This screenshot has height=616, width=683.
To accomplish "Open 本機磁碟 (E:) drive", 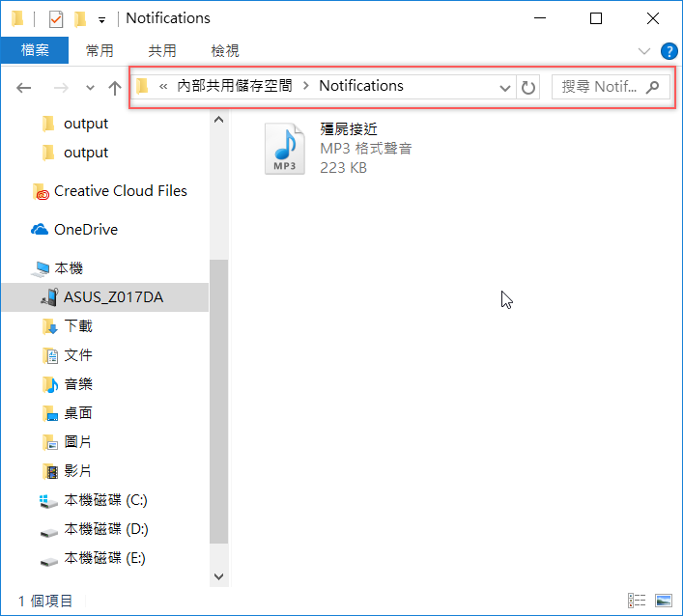I will point(105,558).
